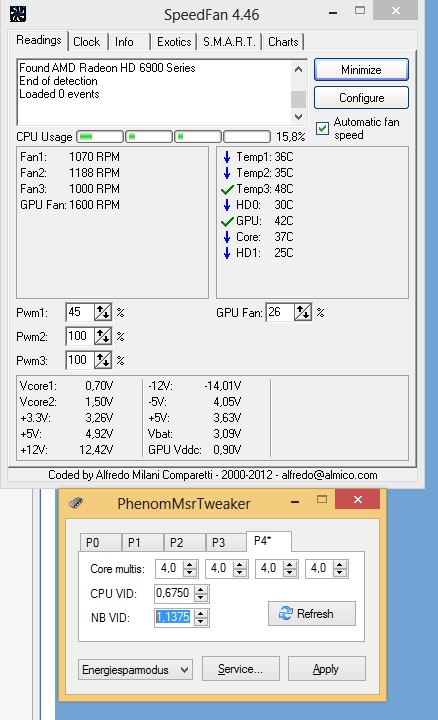Click the log scrollbar thumb
The image size is (438, 720).
pyautogui.click(x=298, y=99)
